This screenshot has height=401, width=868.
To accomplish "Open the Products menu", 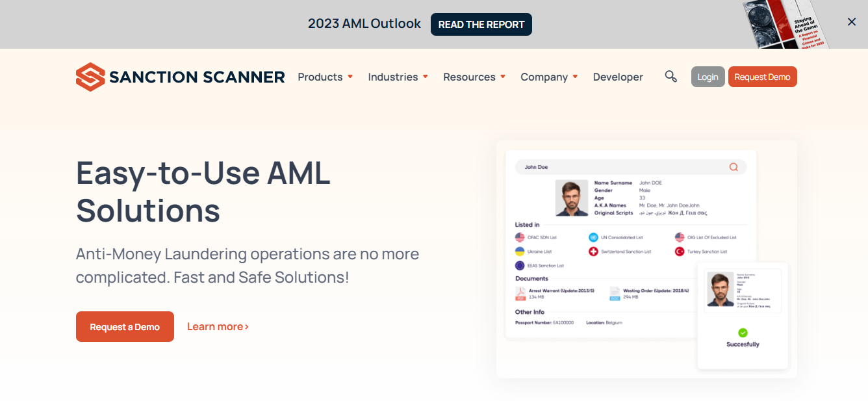I will 320,77.
